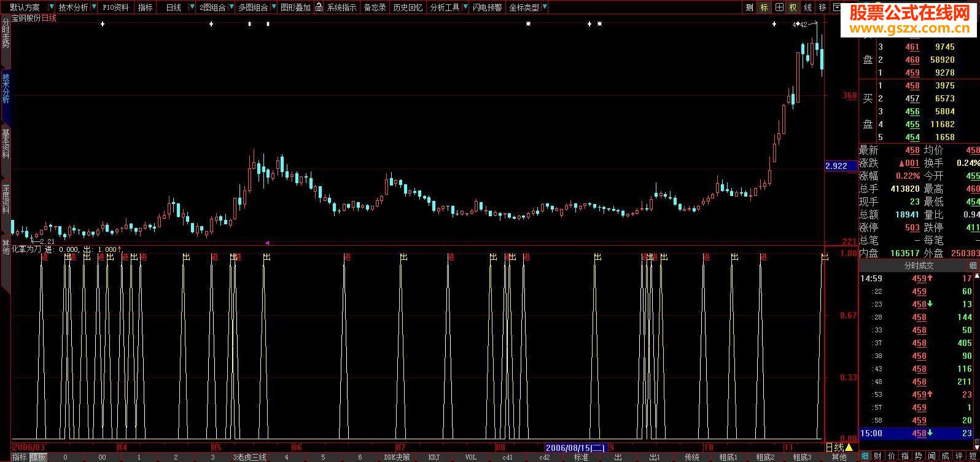Click the grid window layout icon
Viewport: 980px width, 462px height.
(779, 7)
